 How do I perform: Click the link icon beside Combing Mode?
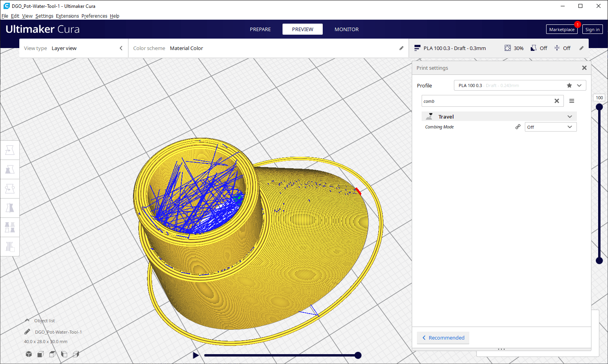pyautogui.click(x=518, y=127)
